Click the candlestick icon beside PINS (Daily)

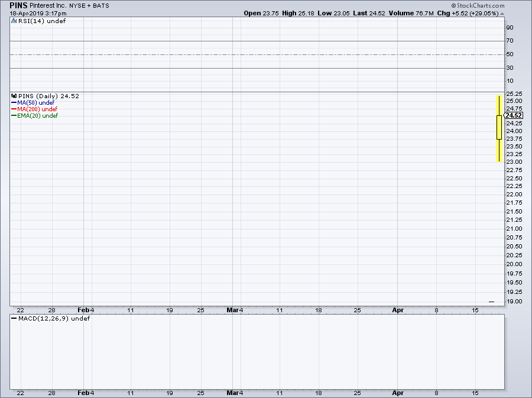pyautogui.click(x=14, y=96)
